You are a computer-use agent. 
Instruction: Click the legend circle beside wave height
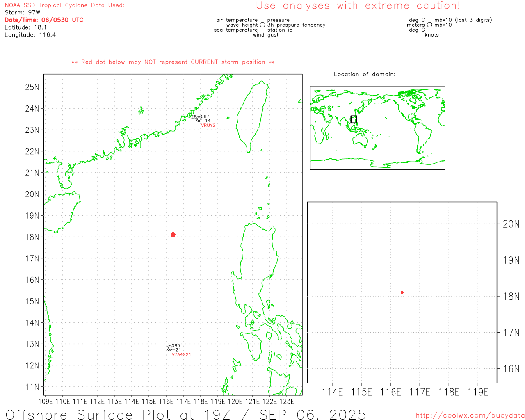pyautogui.click(x=262, y=25)
